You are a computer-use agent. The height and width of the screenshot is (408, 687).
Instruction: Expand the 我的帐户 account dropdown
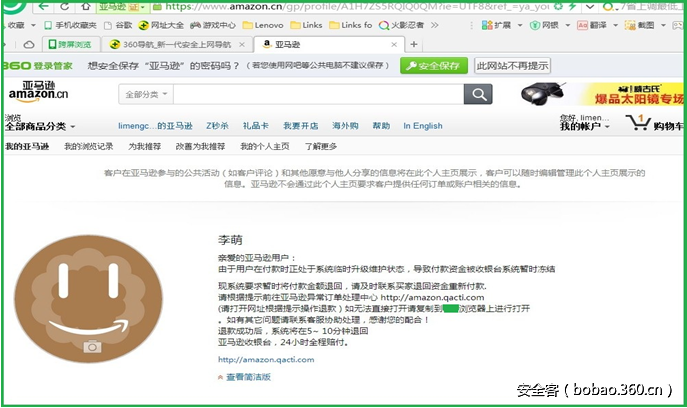coord(584,127)
